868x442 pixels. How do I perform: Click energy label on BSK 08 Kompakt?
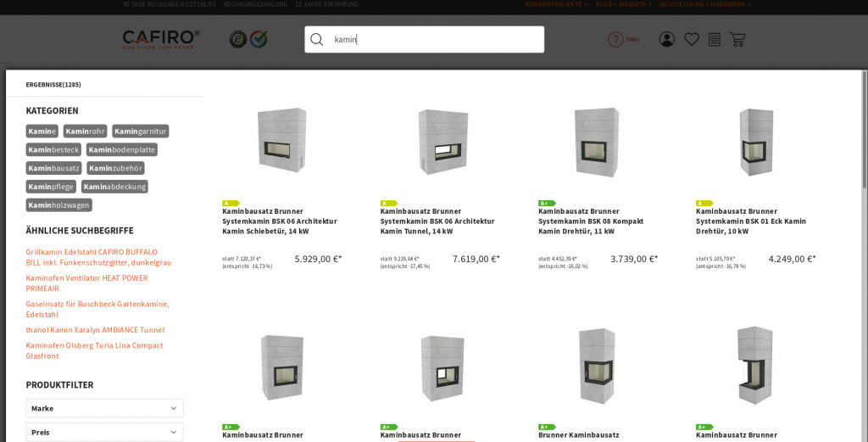[547, 204]
